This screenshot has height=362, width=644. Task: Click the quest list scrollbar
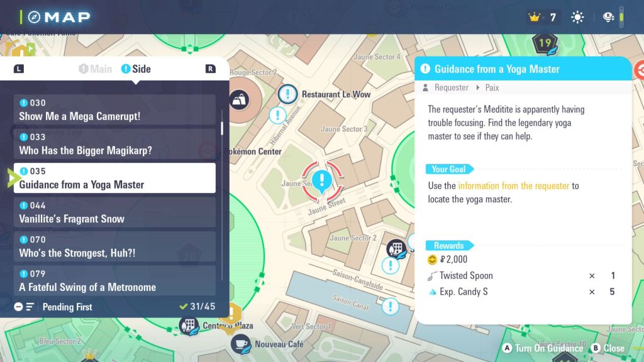click(222, 129)
